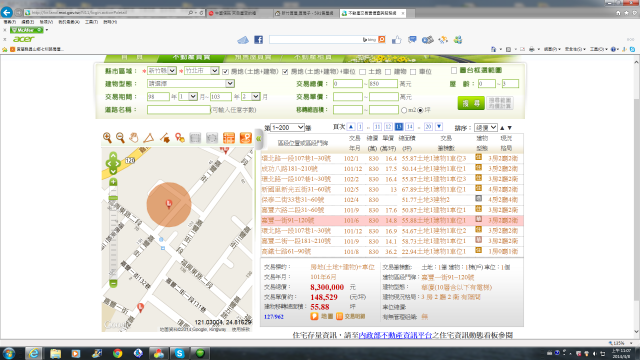Click the green 搜尋 search button
Screen dimensions: 640x360
point(471,103)
